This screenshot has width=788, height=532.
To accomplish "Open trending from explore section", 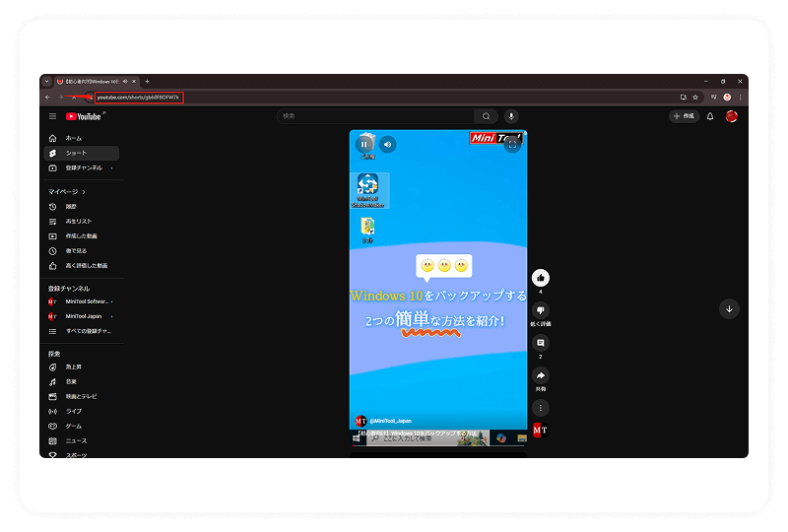I will (x=82, y=367).
